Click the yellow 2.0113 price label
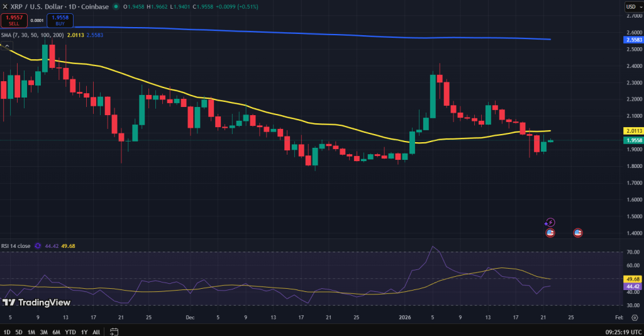The image size is (644, 336). coord(633,131)
